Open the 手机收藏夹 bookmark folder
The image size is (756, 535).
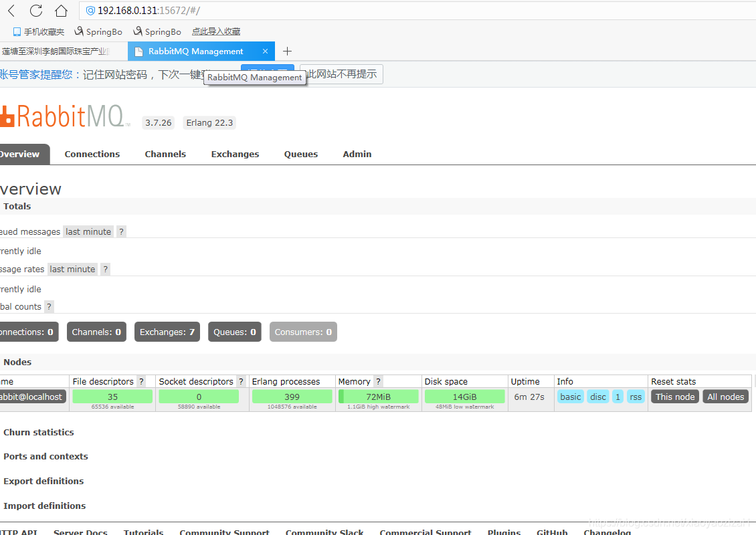pos(39,32)
